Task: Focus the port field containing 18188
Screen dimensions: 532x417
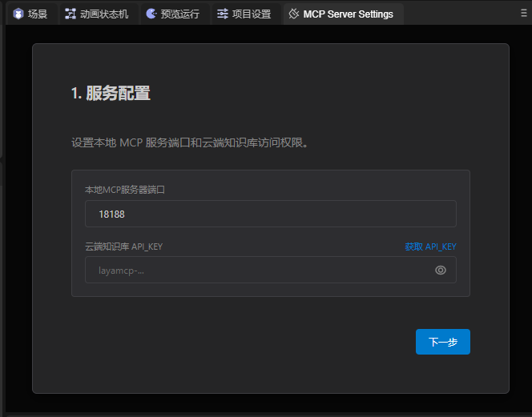Action: [270, 214]
